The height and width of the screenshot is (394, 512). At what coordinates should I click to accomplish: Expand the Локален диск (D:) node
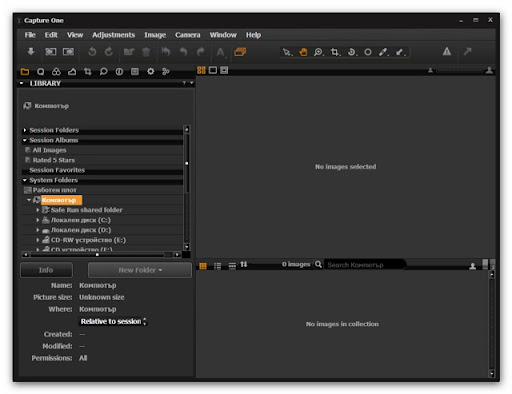pyautogui.click(x=38, y=230)
